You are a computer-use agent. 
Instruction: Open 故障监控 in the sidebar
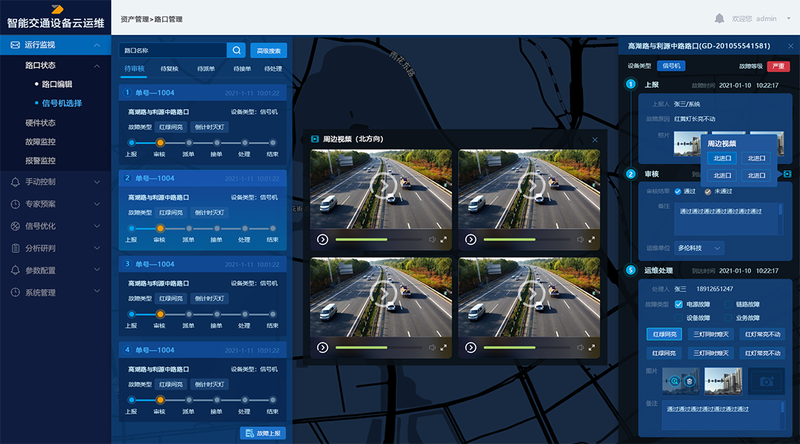(40, 141)
